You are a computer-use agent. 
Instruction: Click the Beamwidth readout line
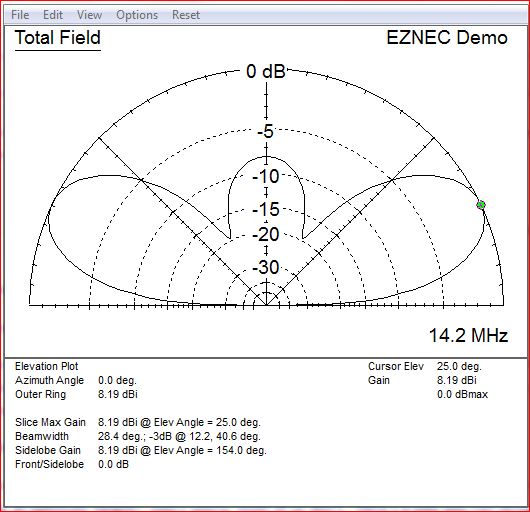(x=138, y=436)
